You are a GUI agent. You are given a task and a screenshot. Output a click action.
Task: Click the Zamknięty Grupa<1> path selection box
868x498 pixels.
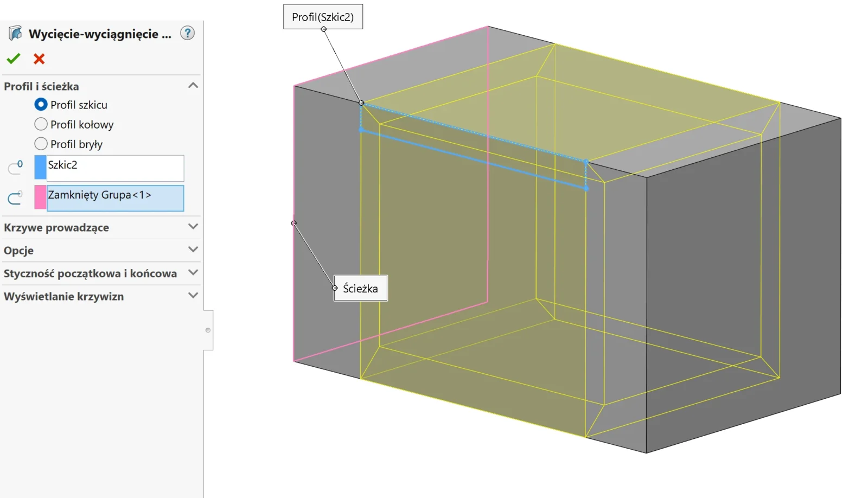[x=115, y=198]
